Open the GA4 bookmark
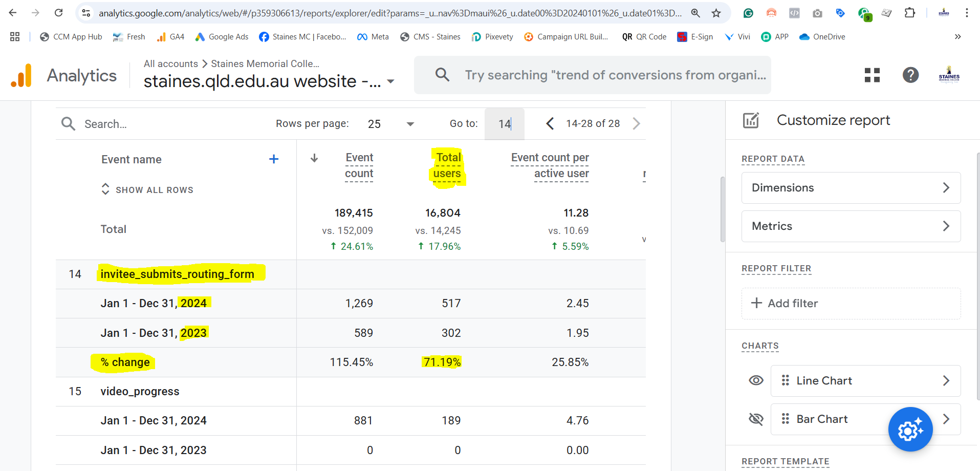This screenshot has height=471, width=980. tap(170, 37)
